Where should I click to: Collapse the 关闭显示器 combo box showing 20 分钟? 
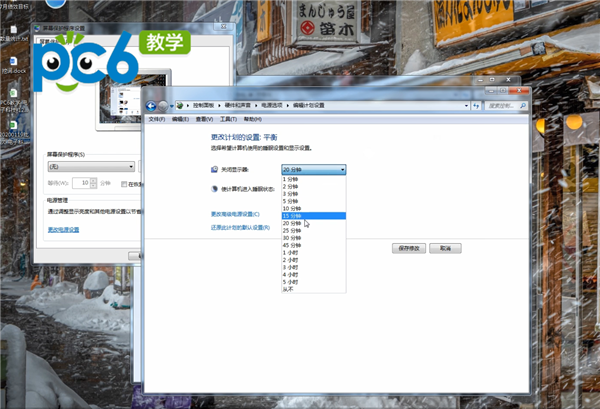pyautogui.click(x=314, y=169)
